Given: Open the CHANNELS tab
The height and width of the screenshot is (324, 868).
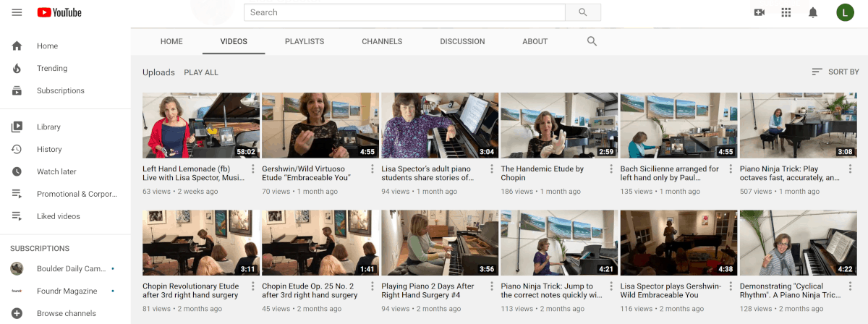Looking at the screenshot, I should (x=382, y=42).
